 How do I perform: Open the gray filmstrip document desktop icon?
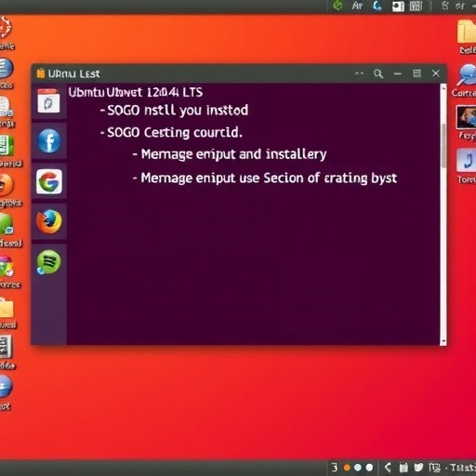[x=6, y=347]
